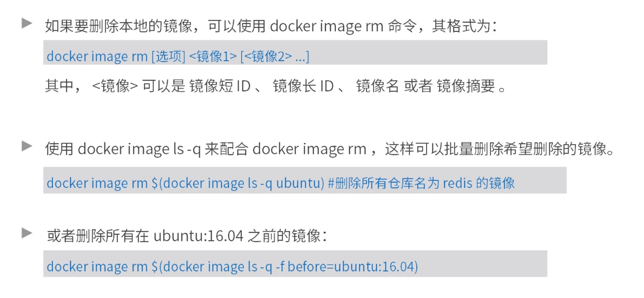Click the <镜像1> argument in the code block
The height and width of the screenshot is (298, 644).
213,57
